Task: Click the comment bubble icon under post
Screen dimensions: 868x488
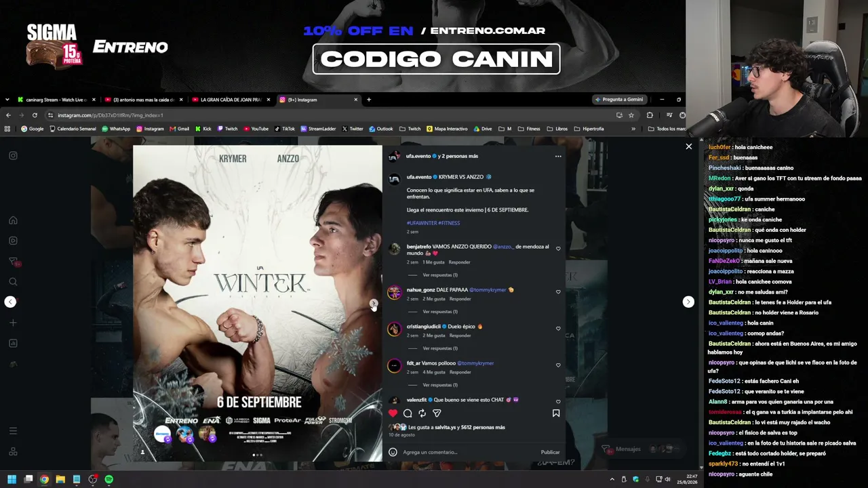Action: click(x=408, y=413)
